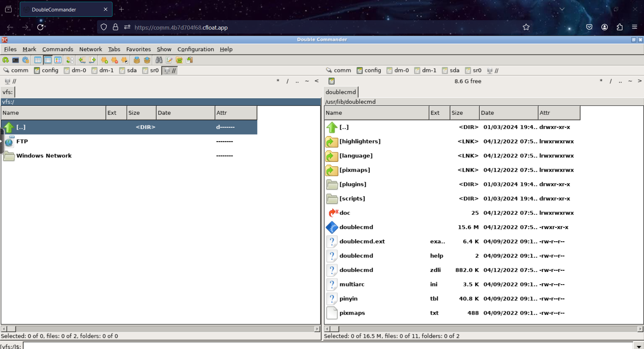Open the Commands menu
Screen dimensions: 644x349
point(57,49)
